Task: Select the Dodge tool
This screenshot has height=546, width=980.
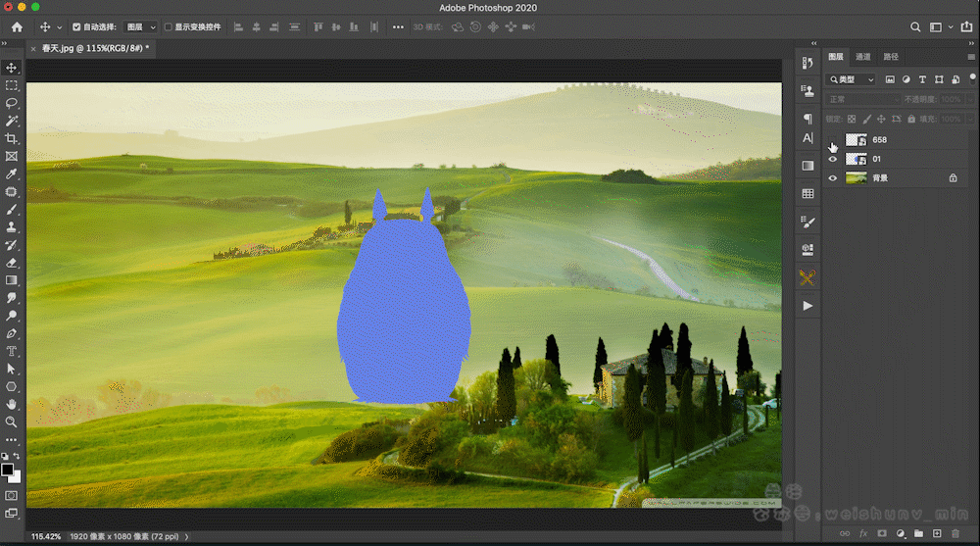Action: 11,316
